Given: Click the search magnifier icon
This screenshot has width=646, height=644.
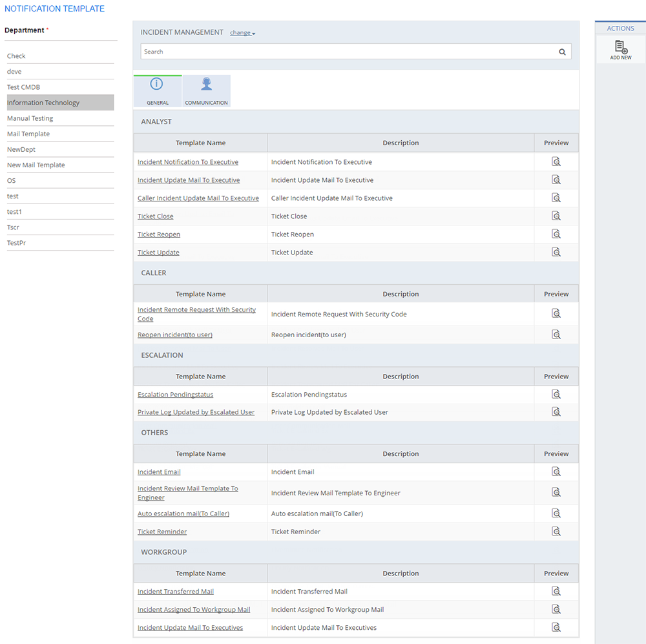Looking at the screenshot, I should click(562, 52).
